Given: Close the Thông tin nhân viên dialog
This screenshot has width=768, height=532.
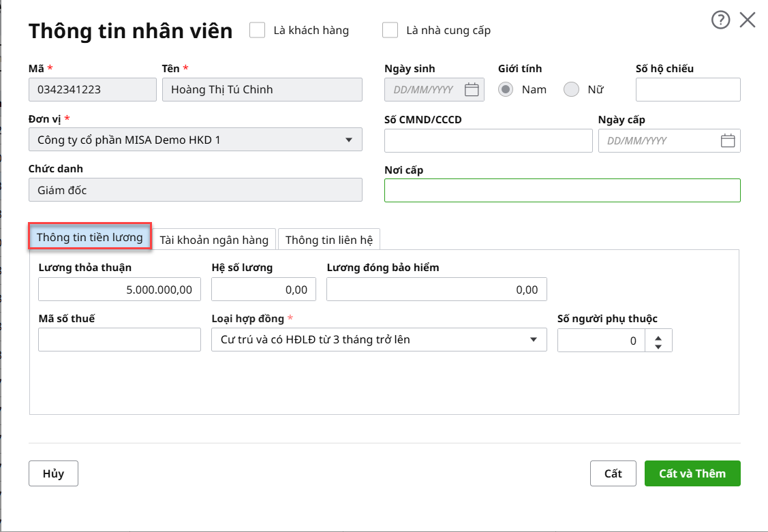Looking at the screenshot, I should pyautogui.click(x=748, y=20).
